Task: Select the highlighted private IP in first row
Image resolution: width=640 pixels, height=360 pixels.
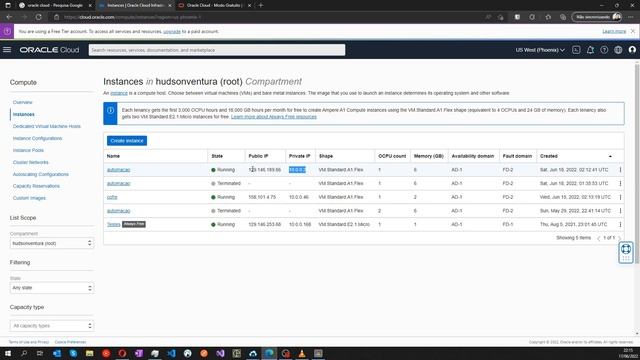Action: 297,170
